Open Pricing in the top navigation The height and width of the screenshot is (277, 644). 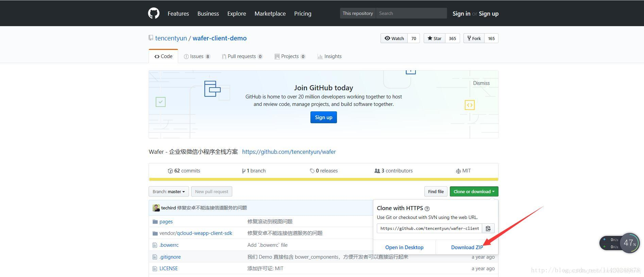pos(303,14)
